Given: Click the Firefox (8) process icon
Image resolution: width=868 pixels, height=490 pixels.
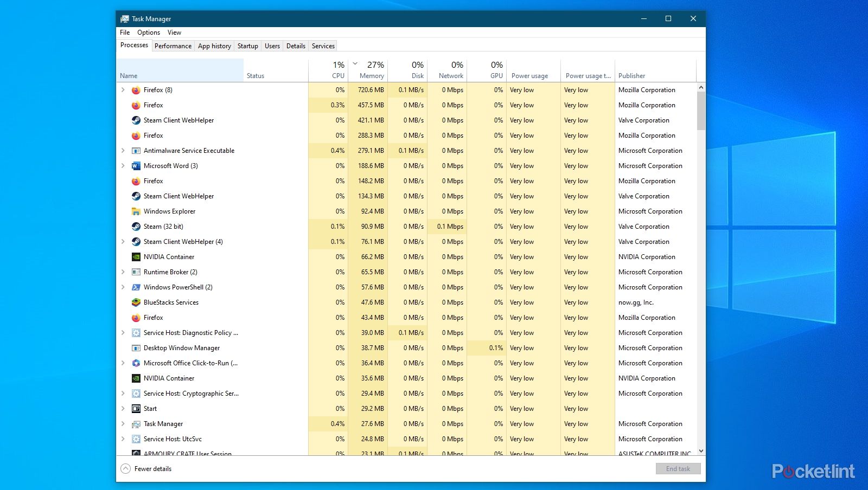Looking at the screenshot, I should [x=136, y=90].
